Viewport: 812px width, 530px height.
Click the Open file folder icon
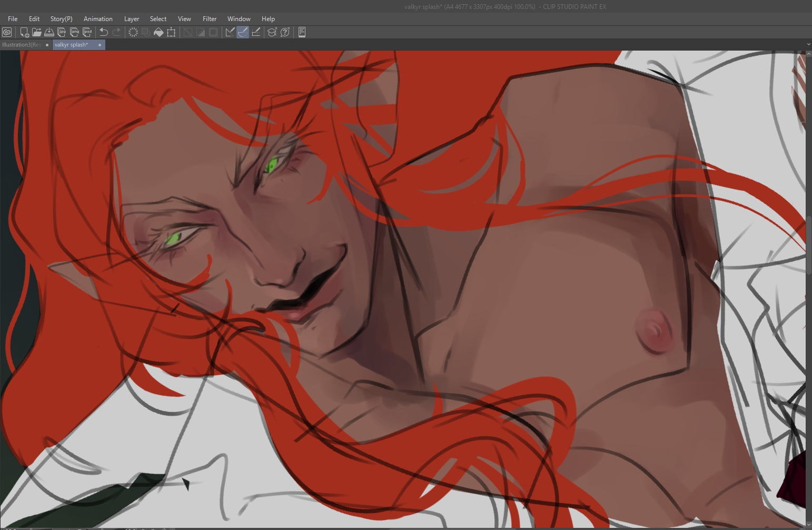coord(37,32)
